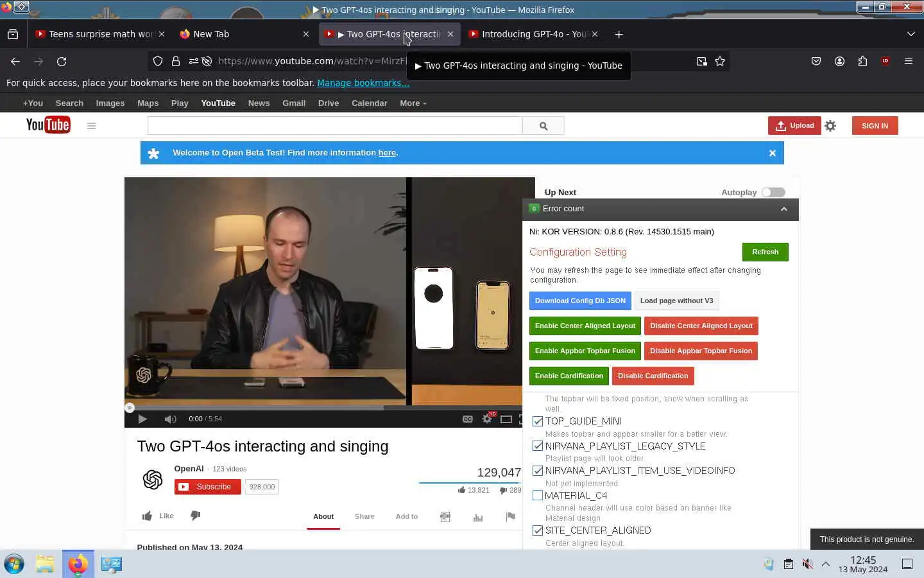Select the Share tab
The width and height of the screenshot is (924, 578).
(x=364, y=516)
